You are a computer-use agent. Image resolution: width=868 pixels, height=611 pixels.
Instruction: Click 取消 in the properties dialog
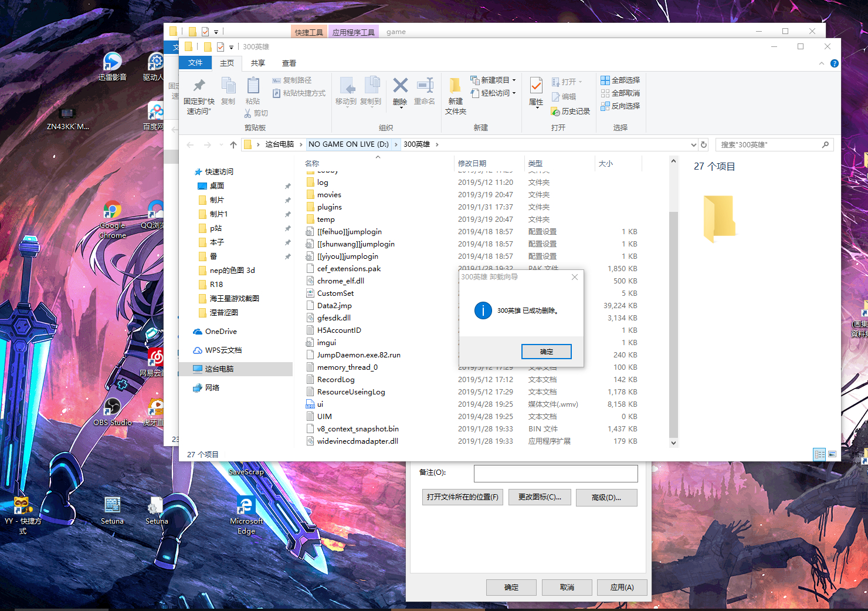(x=567, y=587)
